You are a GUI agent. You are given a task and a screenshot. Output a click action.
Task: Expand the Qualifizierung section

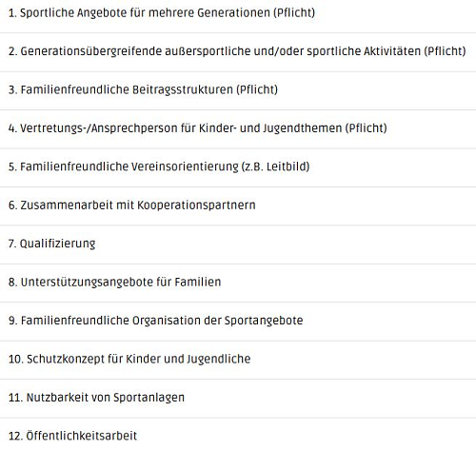pos(238,245)
